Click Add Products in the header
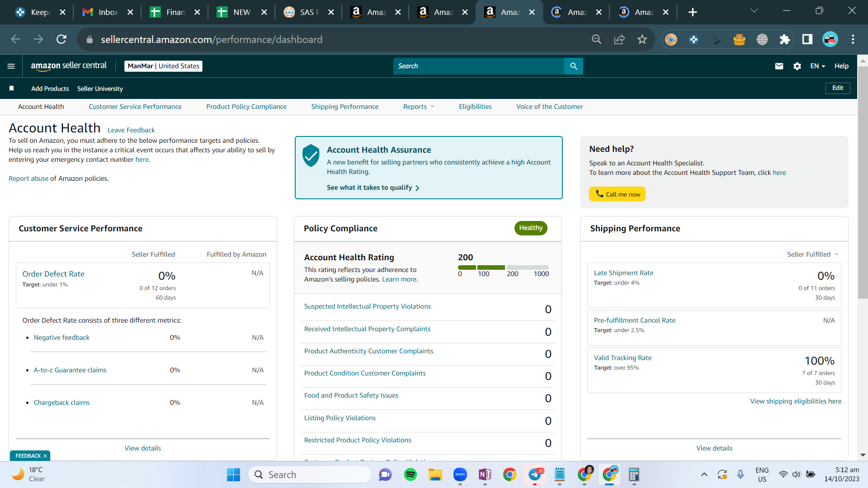Image resolution: width=868 pixels, height=488 pixels. coord(50,89)
